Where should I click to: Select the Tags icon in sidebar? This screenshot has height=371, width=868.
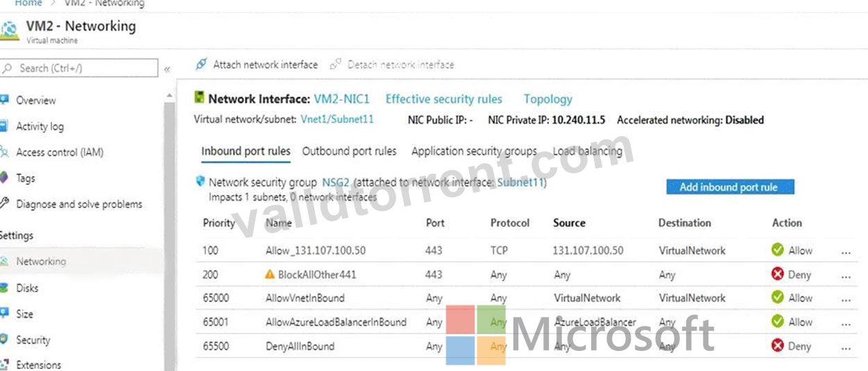click(4, 178)
